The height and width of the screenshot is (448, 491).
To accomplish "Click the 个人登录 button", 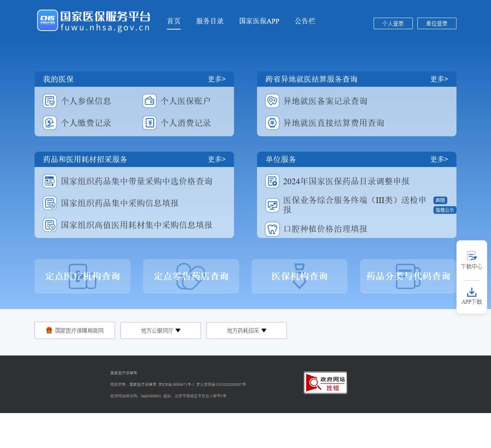I will coord(393,23).
